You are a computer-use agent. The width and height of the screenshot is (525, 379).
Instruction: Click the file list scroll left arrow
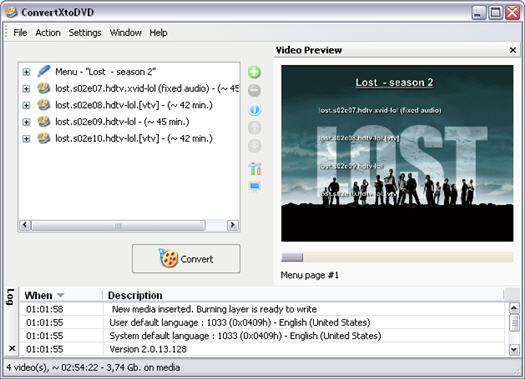pyautogui.click(x=25, y=225)
